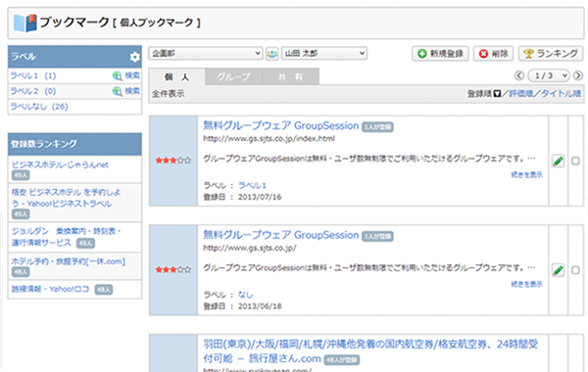Viewport: 588px width, 372px height.
Task: Open ホテル予約・旅館予約[一休.com] link
Action: (69, 261)
